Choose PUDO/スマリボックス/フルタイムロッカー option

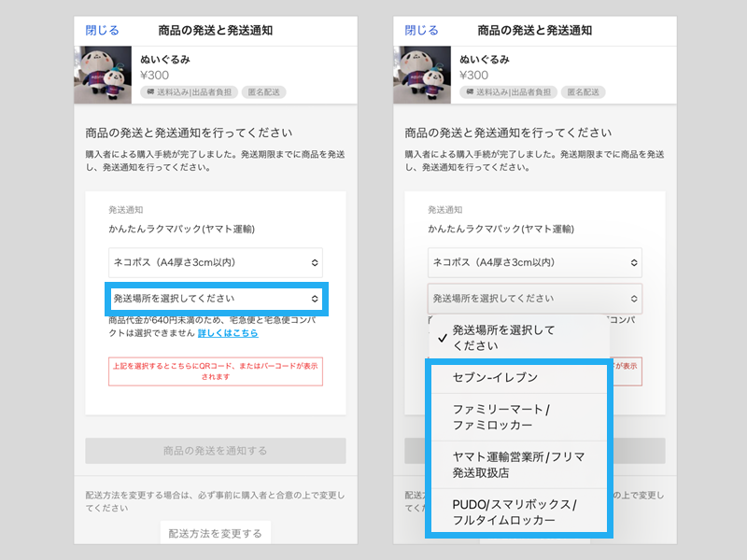519,511
